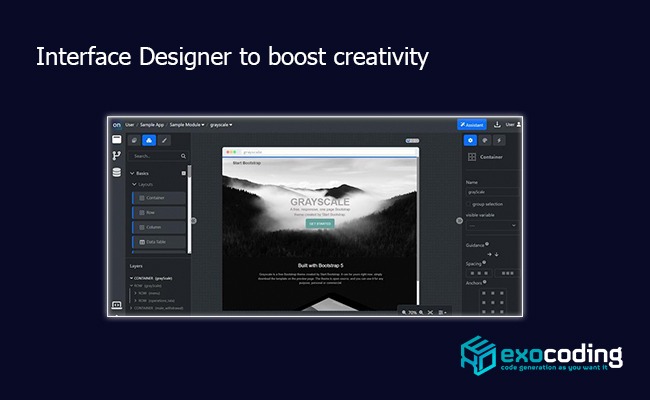Screen dimensions: 650x400
Task: Collapse the Layouts subsection chevron
Action: pos(134,184)
